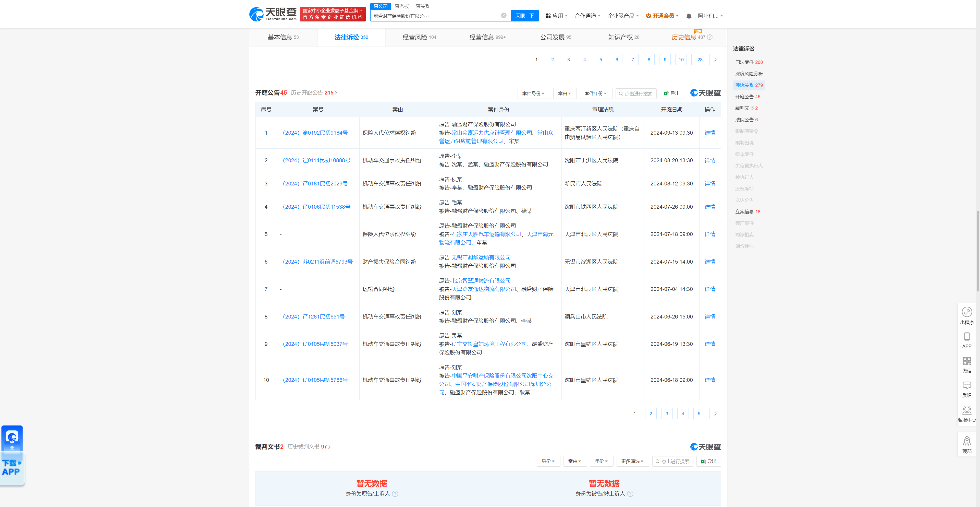The width and height of the screenshot is (980, 507).
Task: Open the APP phone icon in floating bar
Action: click(967, 340)
